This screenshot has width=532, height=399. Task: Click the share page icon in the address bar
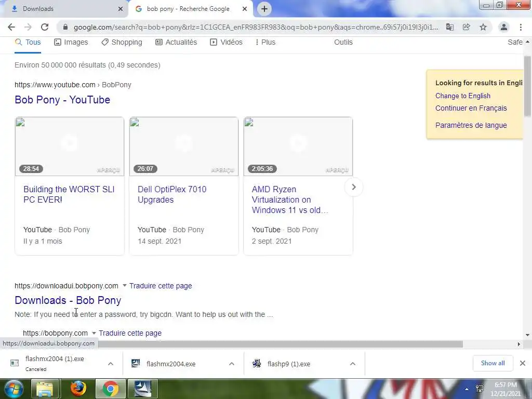tap(467, 27)
